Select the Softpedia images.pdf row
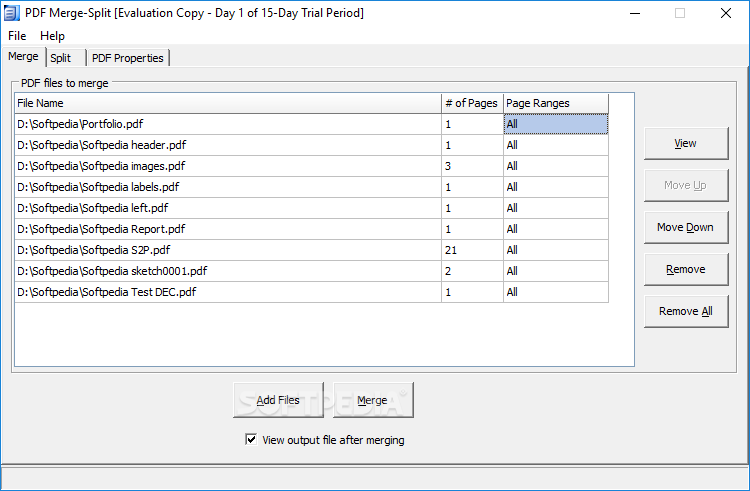 [x=311, y=166]
